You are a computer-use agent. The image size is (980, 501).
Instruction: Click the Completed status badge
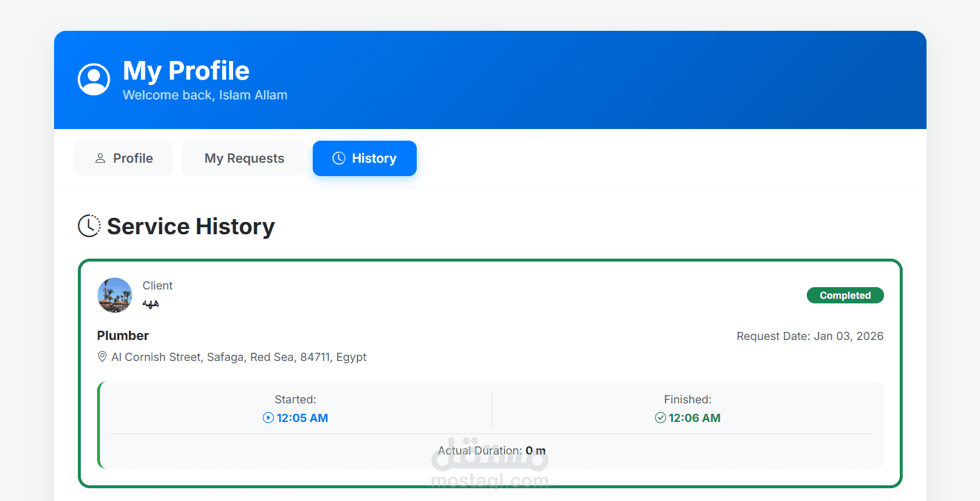[845, 295]
